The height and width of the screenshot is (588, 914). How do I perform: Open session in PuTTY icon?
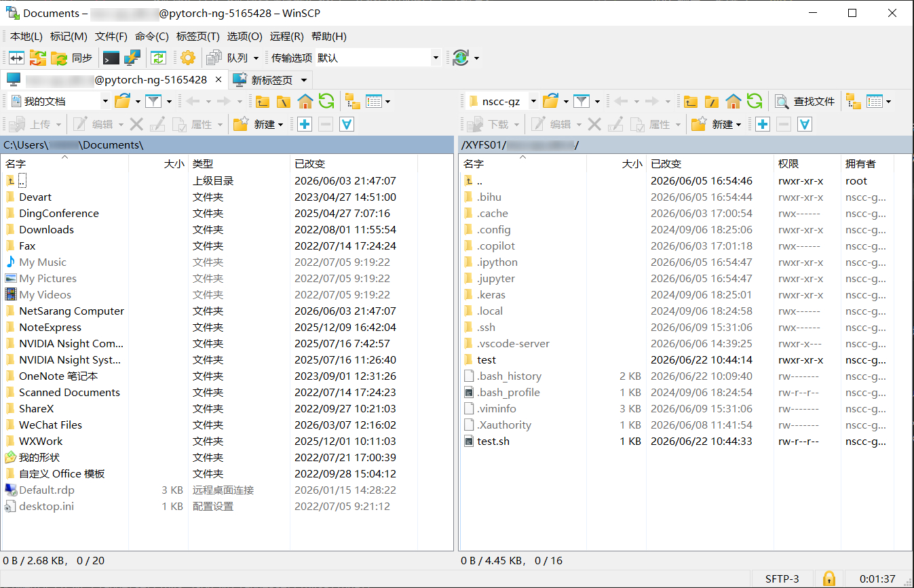[x=132, y=58]
